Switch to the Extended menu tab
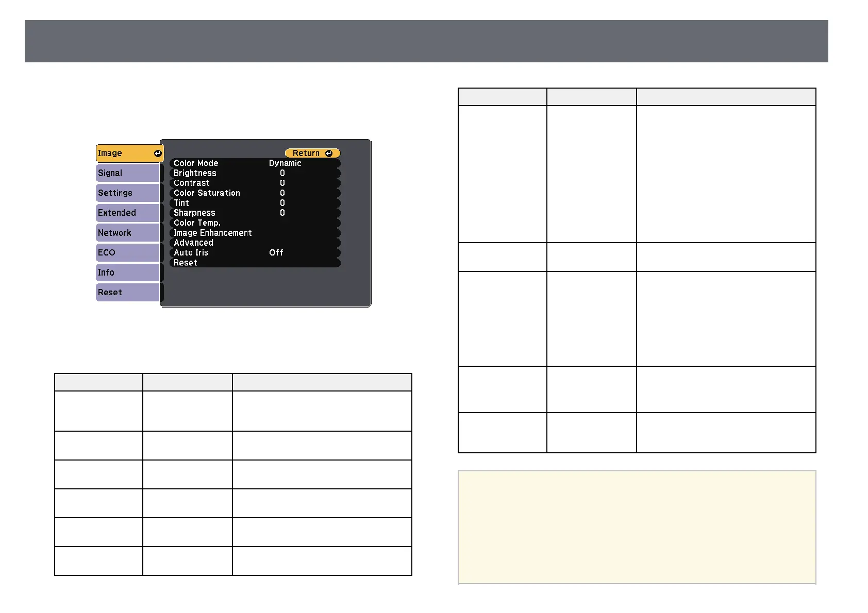This screenshot has height=613, width=868. (129, 213)
